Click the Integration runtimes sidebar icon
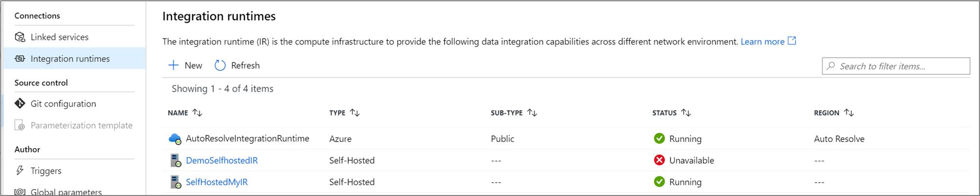Viewport: 980px width, 196px height. pyautogui.click(x=20, y=59)
